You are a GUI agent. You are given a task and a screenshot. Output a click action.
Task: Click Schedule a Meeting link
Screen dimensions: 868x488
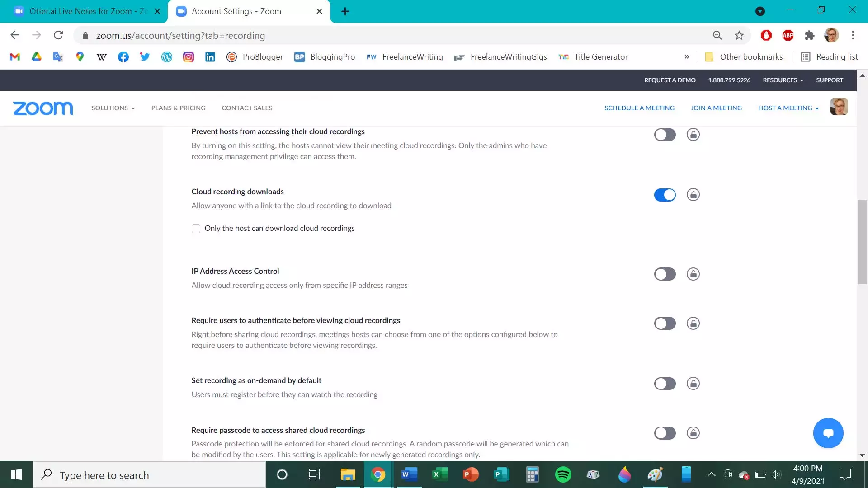[x=639, y=108]
